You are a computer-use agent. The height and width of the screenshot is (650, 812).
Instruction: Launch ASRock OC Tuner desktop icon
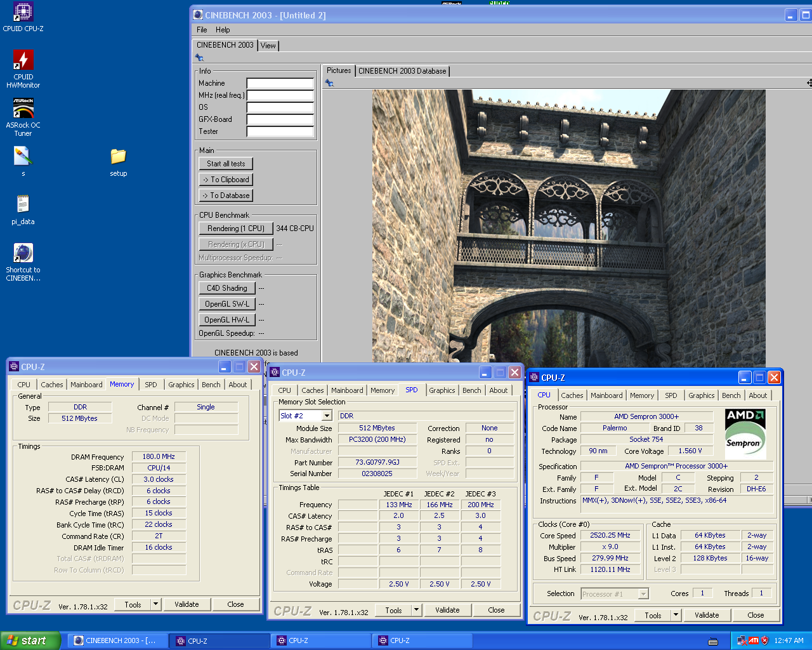coord(23,117)
